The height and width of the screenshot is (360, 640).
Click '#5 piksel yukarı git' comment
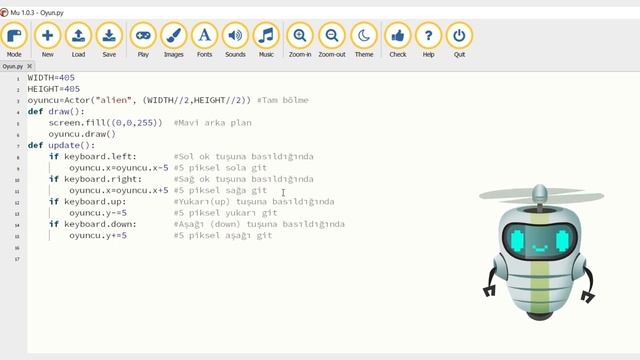(225, 213)
